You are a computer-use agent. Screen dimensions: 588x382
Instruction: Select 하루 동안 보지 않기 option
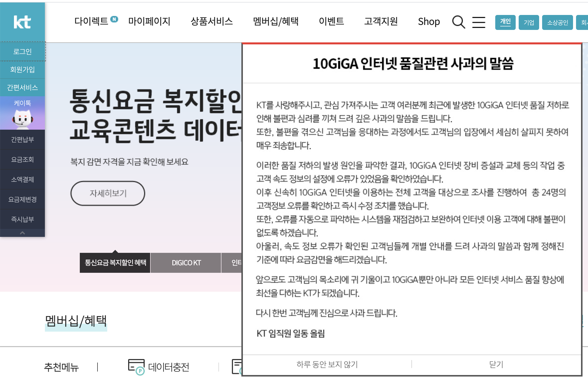pos(327,364)
